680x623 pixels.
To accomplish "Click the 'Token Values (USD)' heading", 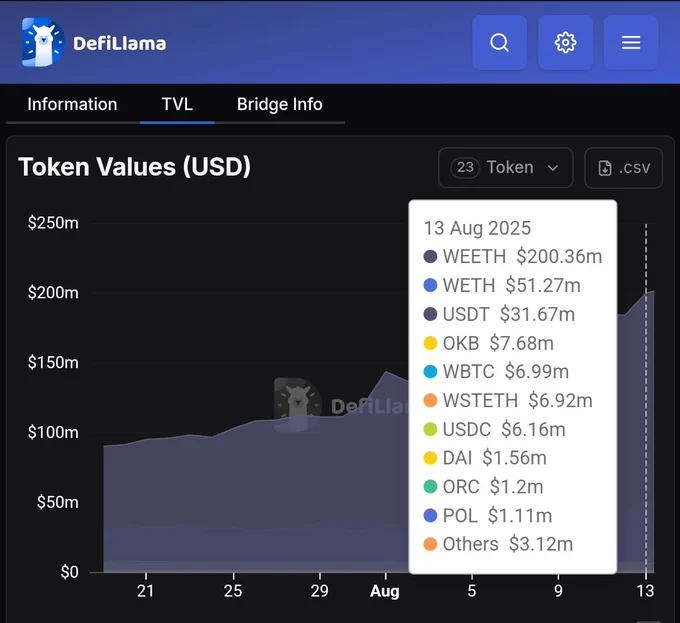I will 134,167.
